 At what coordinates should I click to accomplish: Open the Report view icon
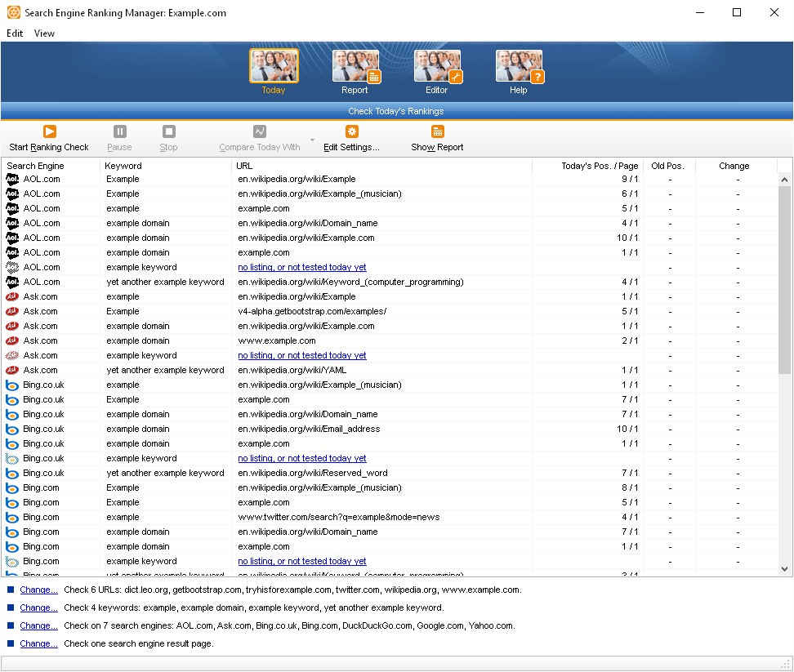pyautogui.click(x=355, y=65)
